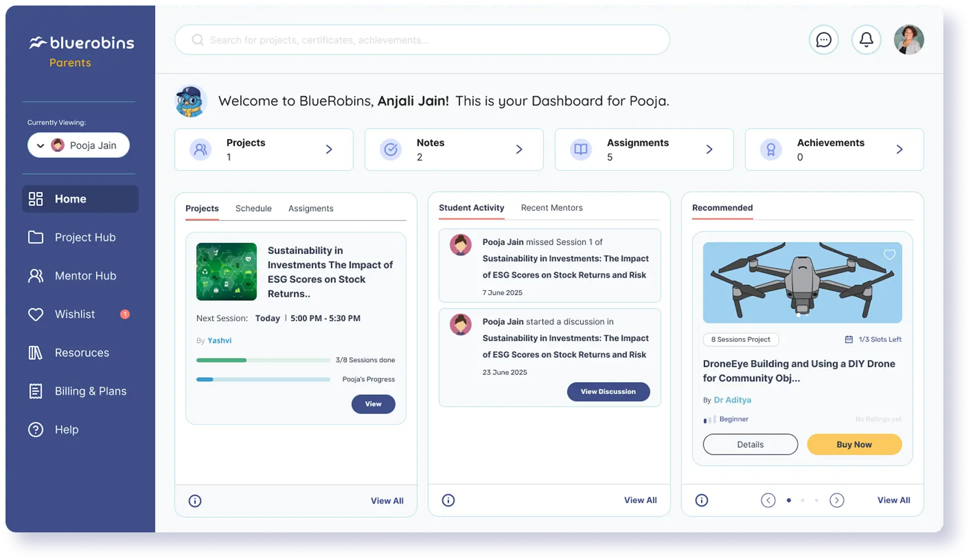This screenshot has height=560, width=971.
Task: Expand the Pooja Jain student dropdown
Action: 78,145
